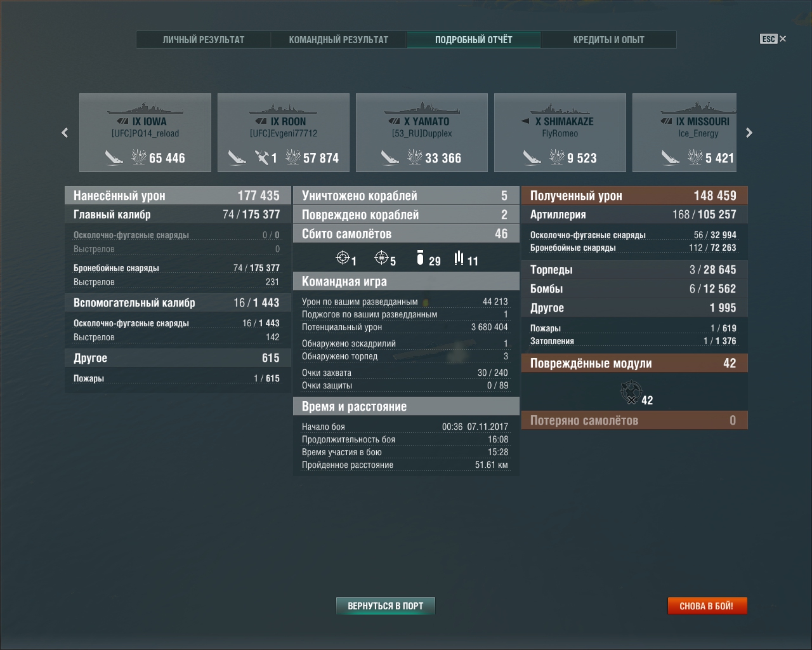Click the Очки захвата row
Viewport: 812px width, 650px height.
[405, 373]
